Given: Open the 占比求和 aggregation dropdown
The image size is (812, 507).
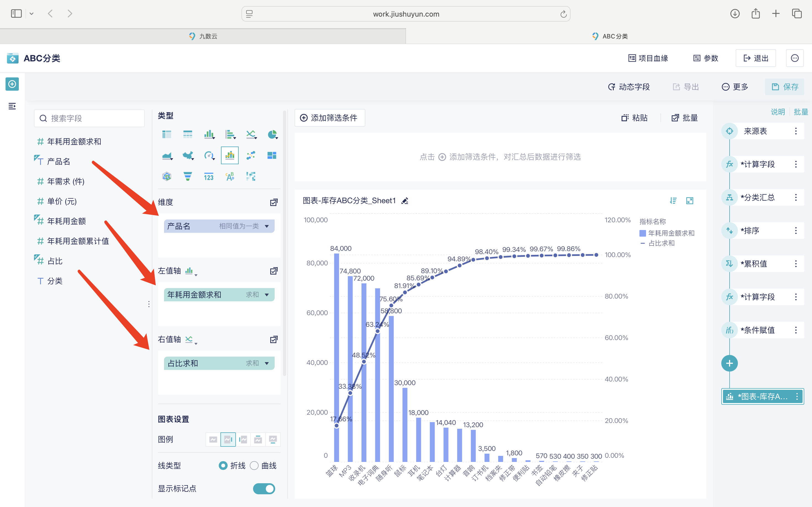Looking at the screenshot, I should click(x=267, y=363).
